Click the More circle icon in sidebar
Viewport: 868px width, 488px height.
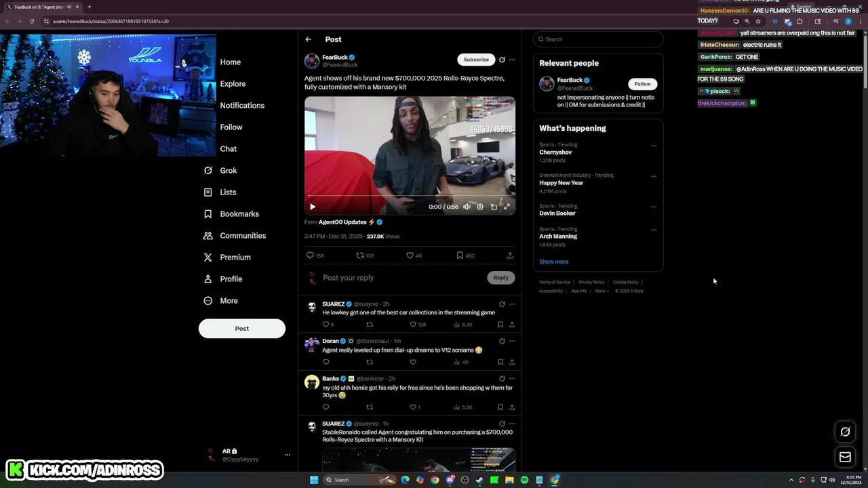208,300
